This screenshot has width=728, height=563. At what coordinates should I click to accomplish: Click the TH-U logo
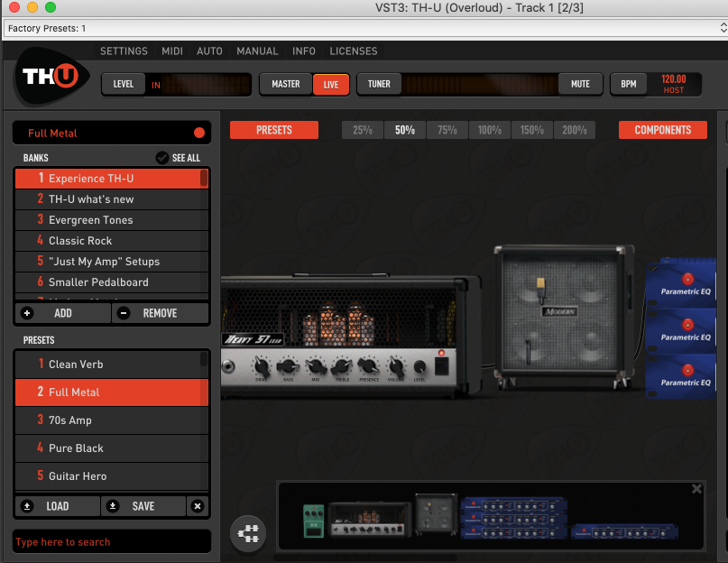click(x=51, y=77)
